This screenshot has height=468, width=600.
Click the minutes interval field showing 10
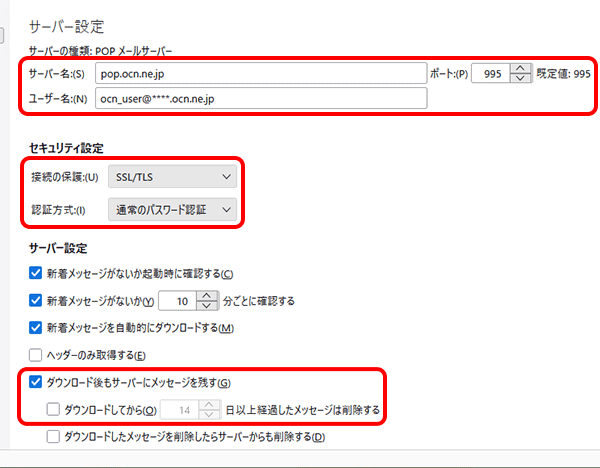coord(178,300)
